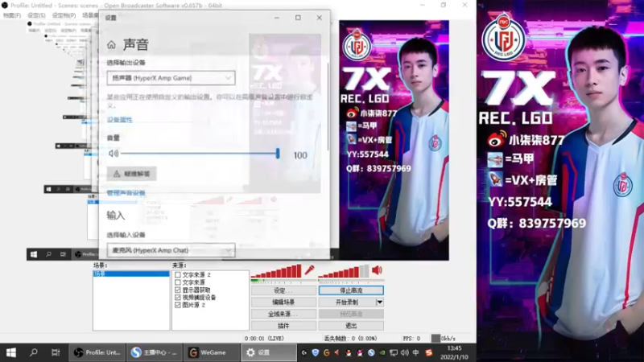
Task: Click the master volume slider handle
Action: [278, 154]
